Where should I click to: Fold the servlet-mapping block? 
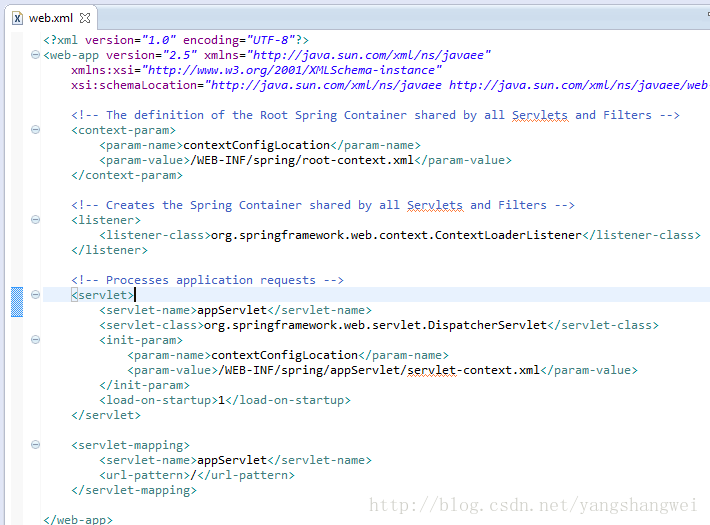point(36,445)
